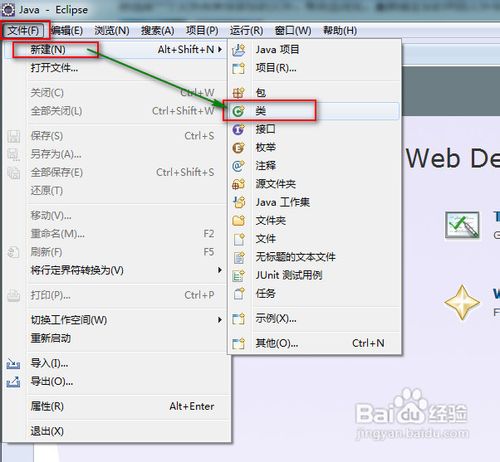Click the green class icon beside 类
The width and height of the screenshot is (500, 462).
point(239,111)
